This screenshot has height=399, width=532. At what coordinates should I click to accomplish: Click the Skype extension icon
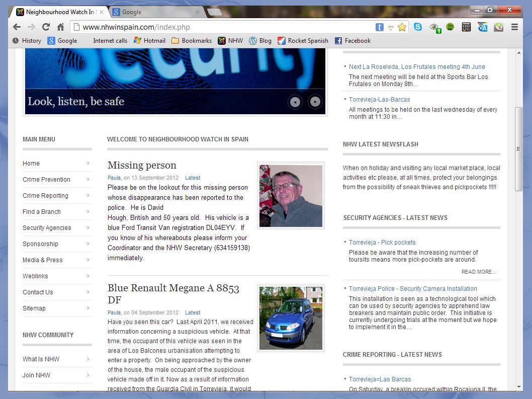[x=418, y=27]
